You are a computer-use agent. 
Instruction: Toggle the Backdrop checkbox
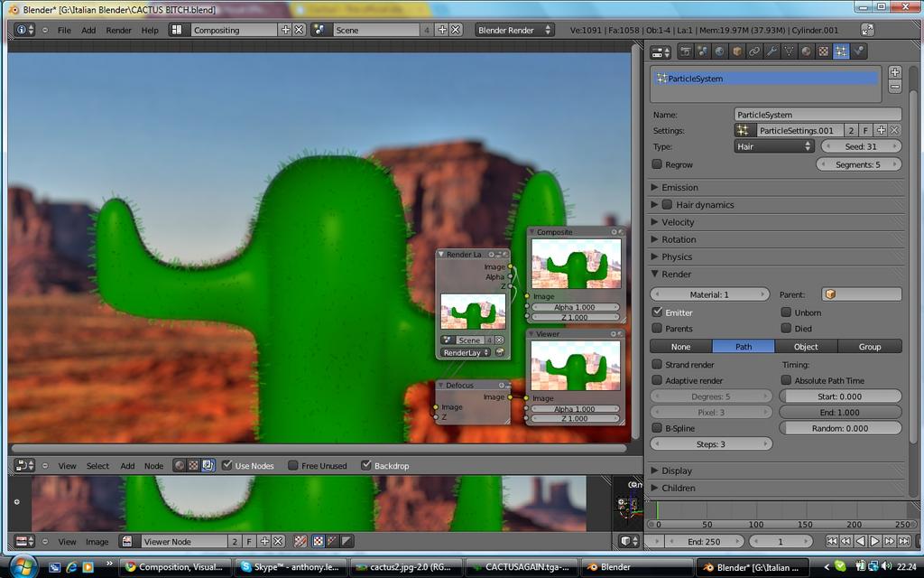pyautogui.click(x=366, y=465)
